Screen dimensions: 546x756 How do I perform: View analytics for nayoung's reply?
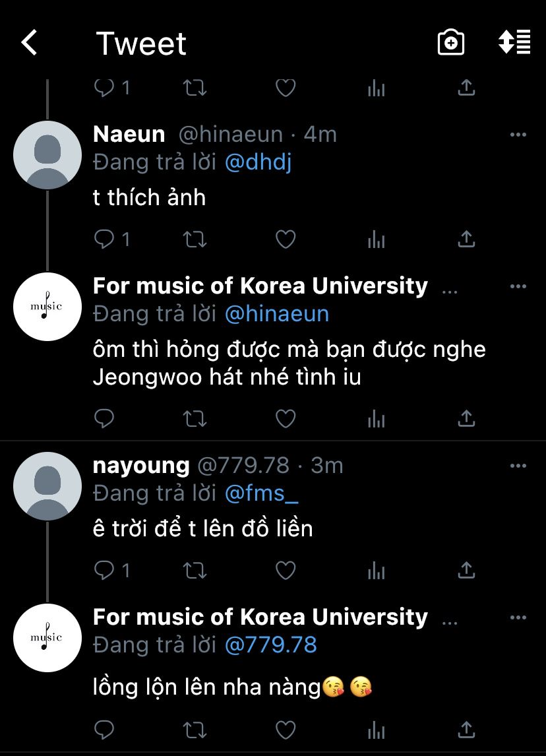376,570
